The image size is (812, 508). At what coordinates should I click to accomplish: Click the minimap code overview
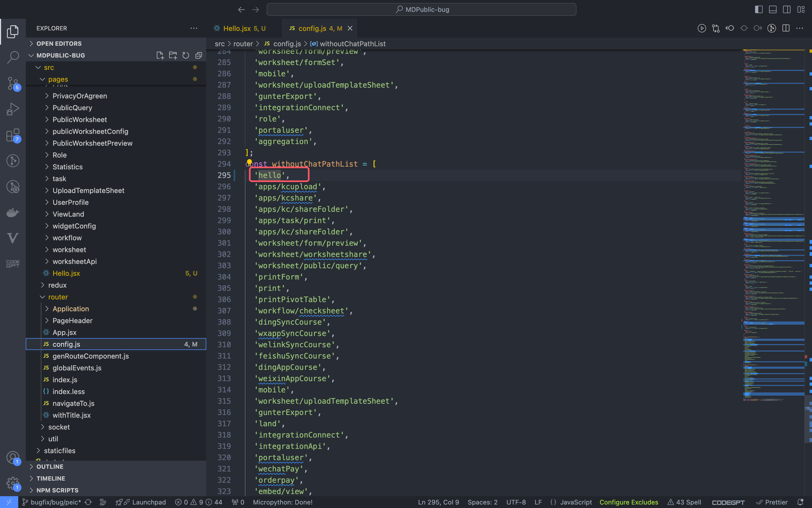pos(773,225)
